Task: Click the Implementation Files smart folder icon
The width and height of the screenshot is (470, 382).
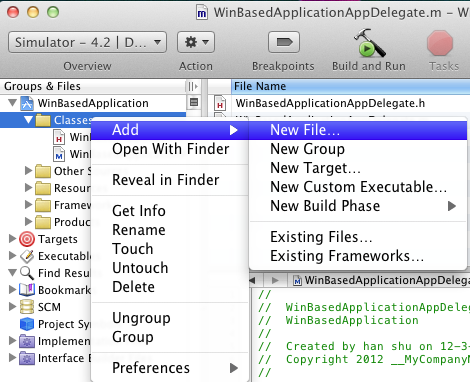Action: point(27,341)
